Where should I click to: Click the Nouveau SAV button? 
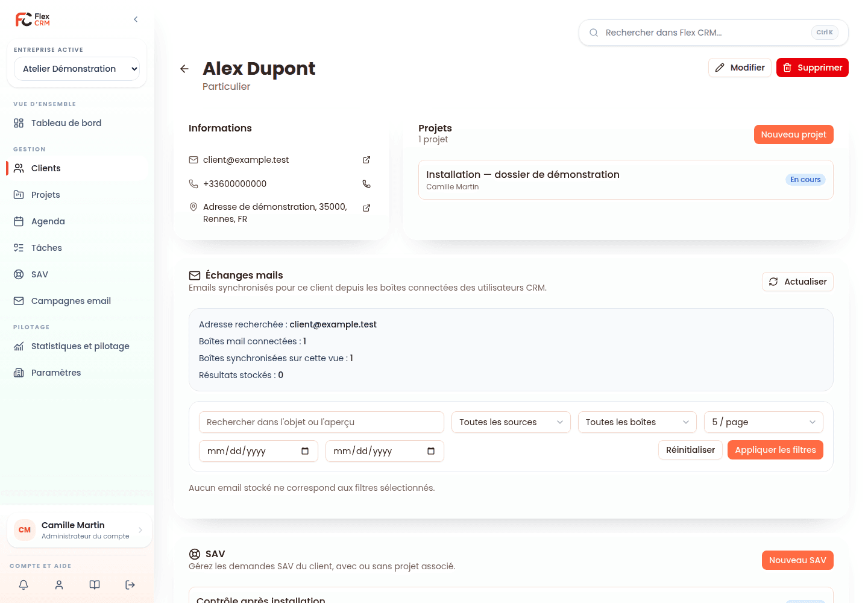tap(797, 560)
